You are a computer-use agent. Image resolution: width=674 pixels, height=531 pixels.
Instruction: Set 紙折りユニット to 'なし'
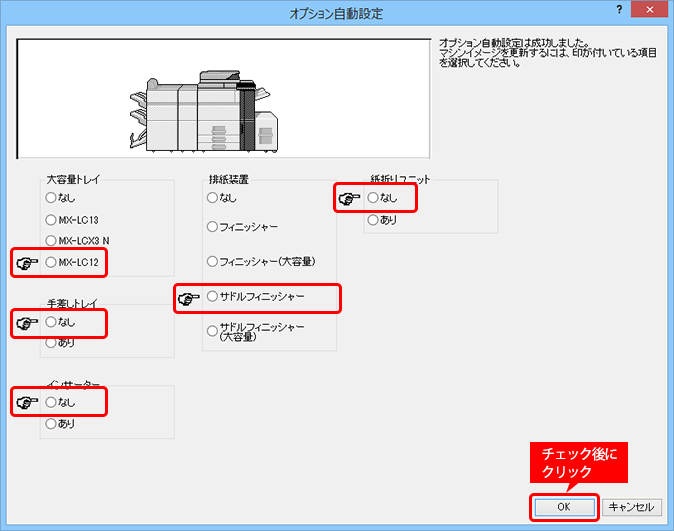coord(373,198)
